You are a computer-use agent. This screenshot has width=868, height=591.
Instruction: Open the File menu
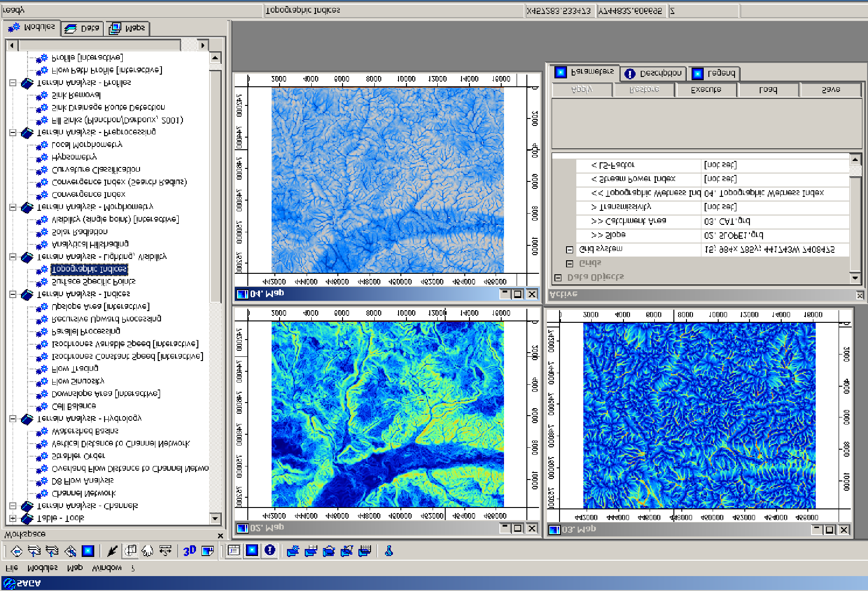point(12,568)
